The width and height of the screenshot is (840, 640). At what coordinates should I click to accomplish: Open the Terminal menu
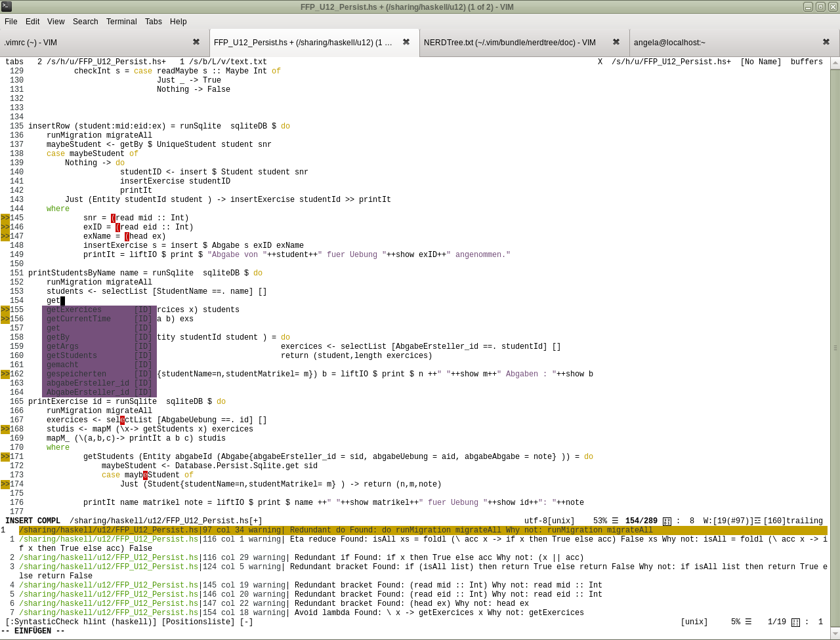coord(121,21)
